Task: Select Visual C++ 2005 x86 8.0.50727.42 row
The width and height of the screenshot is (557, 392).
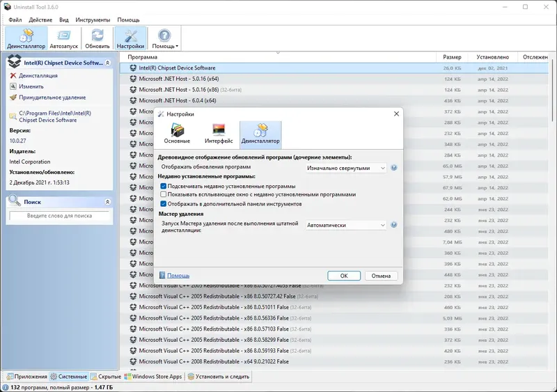Action: (x=334, y=296)
